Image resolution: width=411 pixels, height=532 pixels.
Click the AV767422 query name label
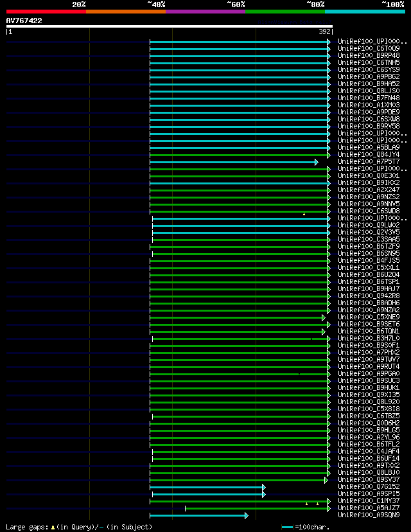point(24,21)
